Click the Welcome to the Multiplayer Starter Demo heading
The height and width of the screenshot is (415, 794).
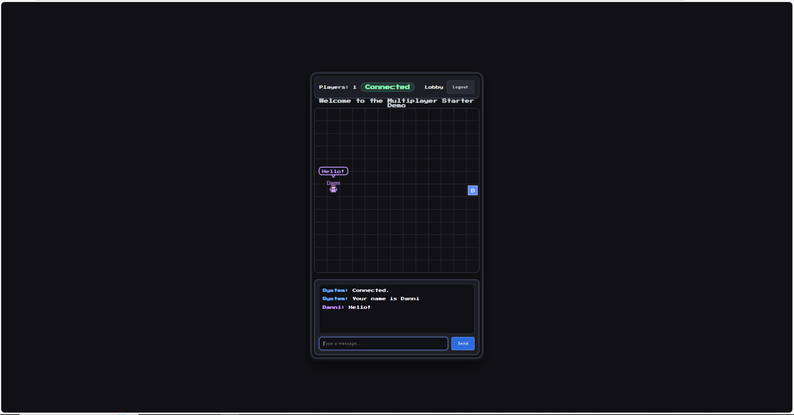click(396, 103)
